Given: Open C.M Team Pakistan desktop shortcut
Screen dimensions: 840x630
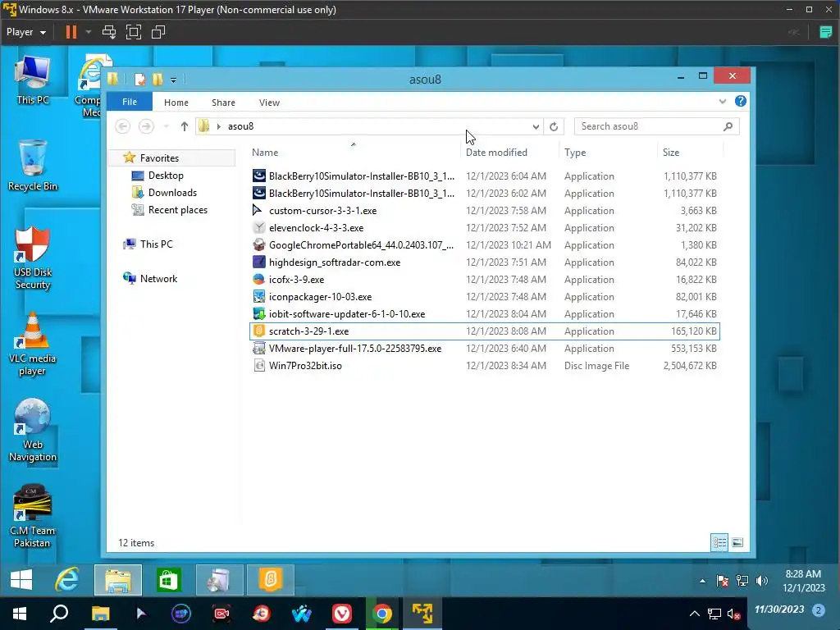Looking at the screenshot, I should [33, 517].
